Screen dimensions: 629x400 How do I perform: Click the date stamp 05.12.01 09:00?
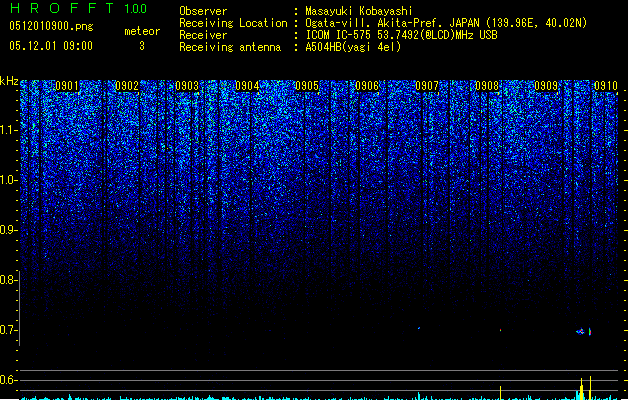(51, 46)
